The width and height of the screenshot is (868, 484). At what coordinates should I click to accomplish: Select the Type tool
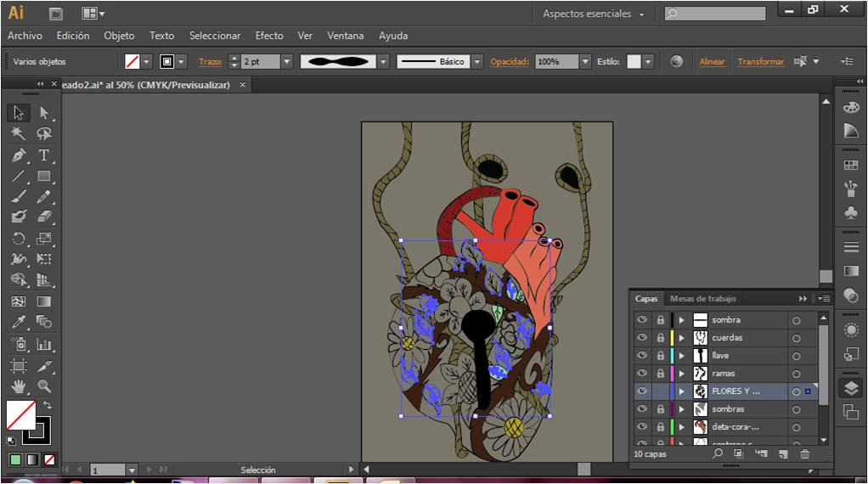[44, 155]
